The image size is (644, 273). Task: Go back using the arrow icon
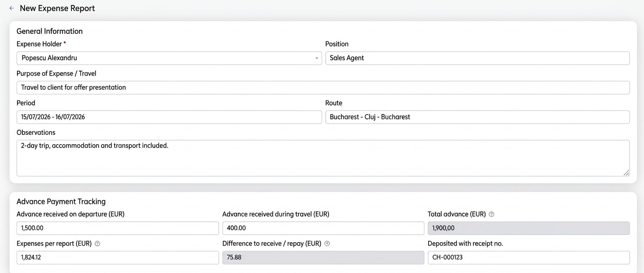point(12,8)
